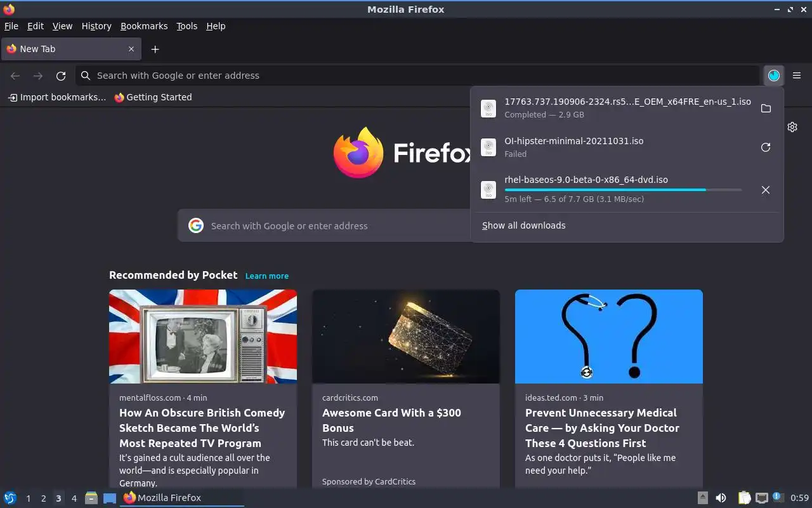Focus the top address bar field
812x508 pixels.
coord(417,76)
